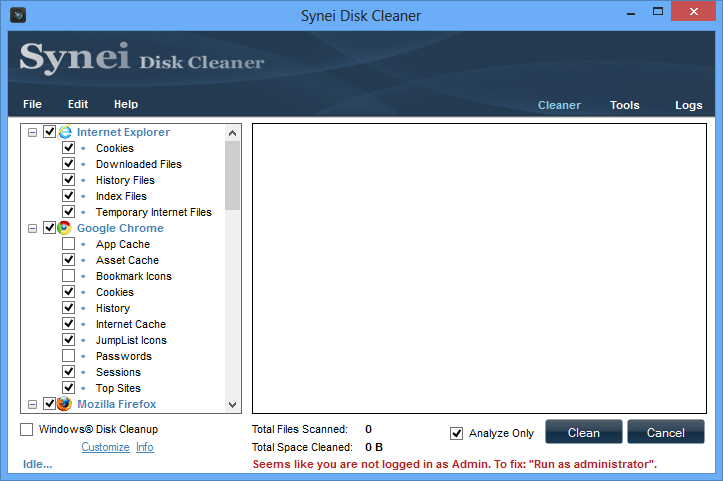The image size is (723, 481).
Task: Uncheck Index Files checkbox
Action: point(68,196)
